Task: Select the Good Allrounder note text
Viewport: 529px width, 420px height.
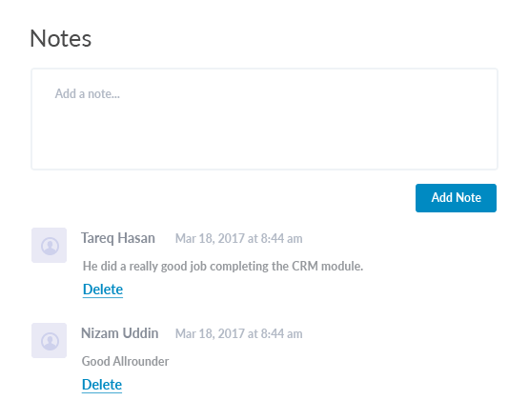Action: [x=125, y=361]
